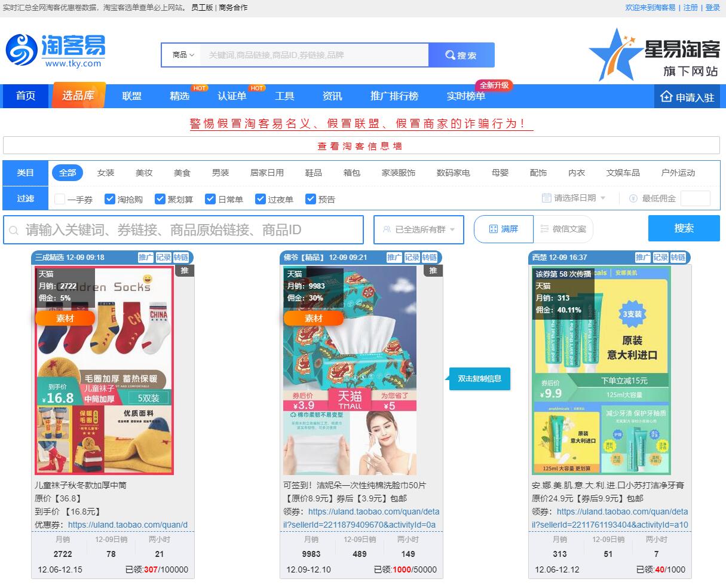The image size is (726, 588).
Task: Open the toothpaste product image
Action: coord(602,370)
